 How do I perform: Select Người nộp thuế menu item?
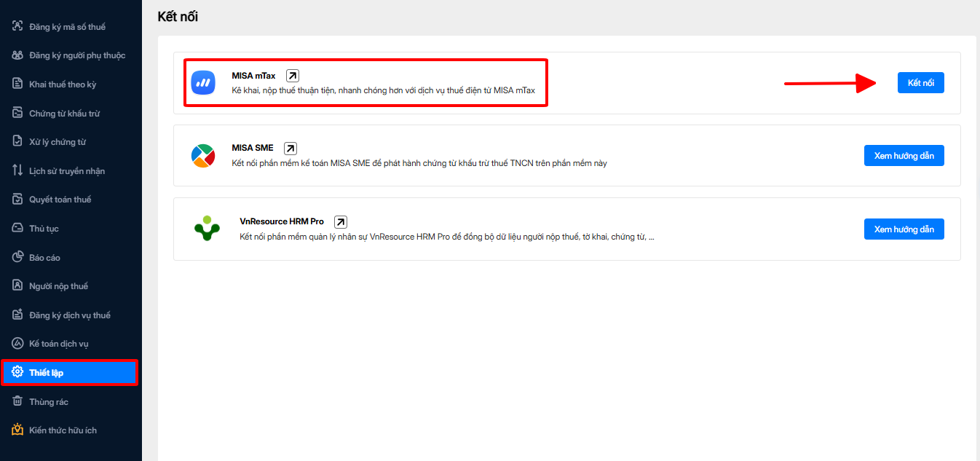[71, 285]
